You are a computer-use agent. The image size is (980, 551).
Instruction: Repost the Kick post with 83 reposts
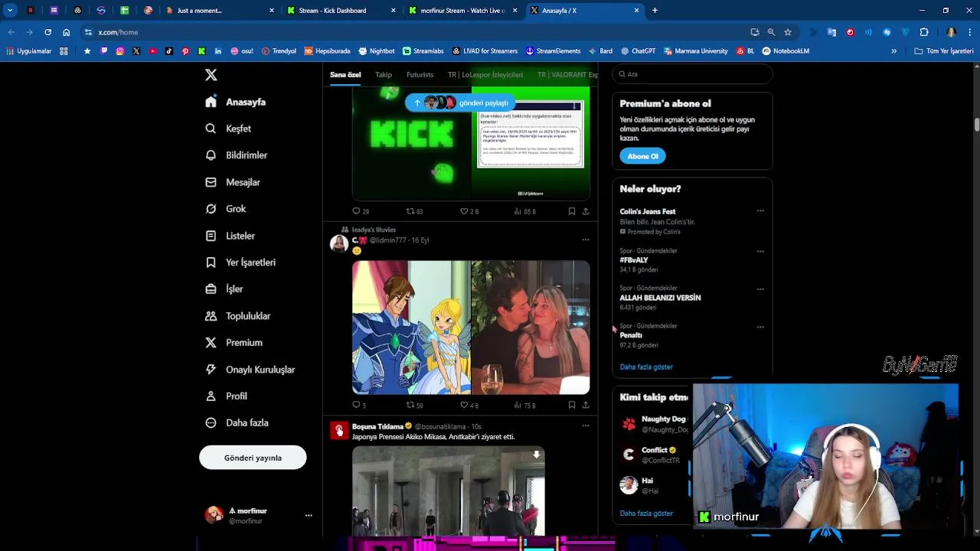coord(414,211)
